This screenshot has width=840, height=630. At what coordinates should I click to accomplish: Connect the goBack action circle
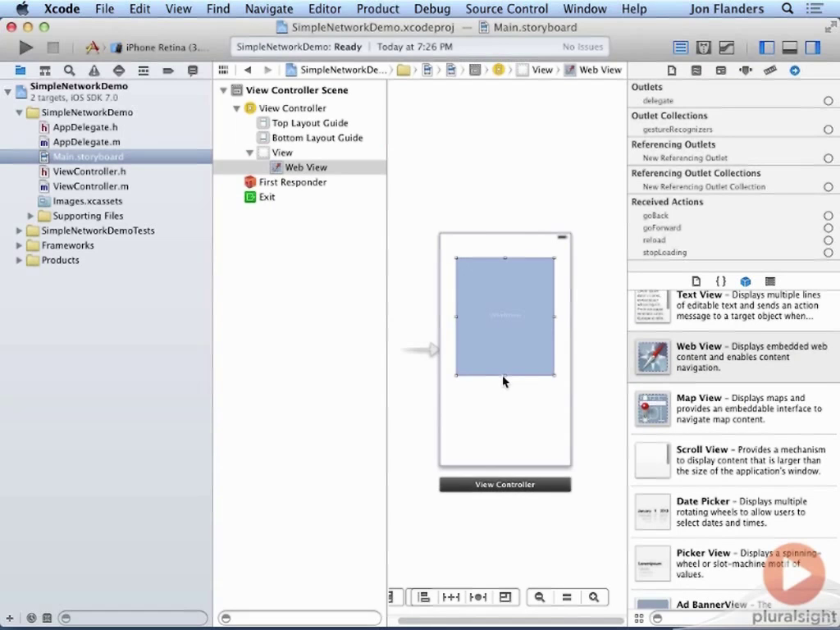pos(829,216)
